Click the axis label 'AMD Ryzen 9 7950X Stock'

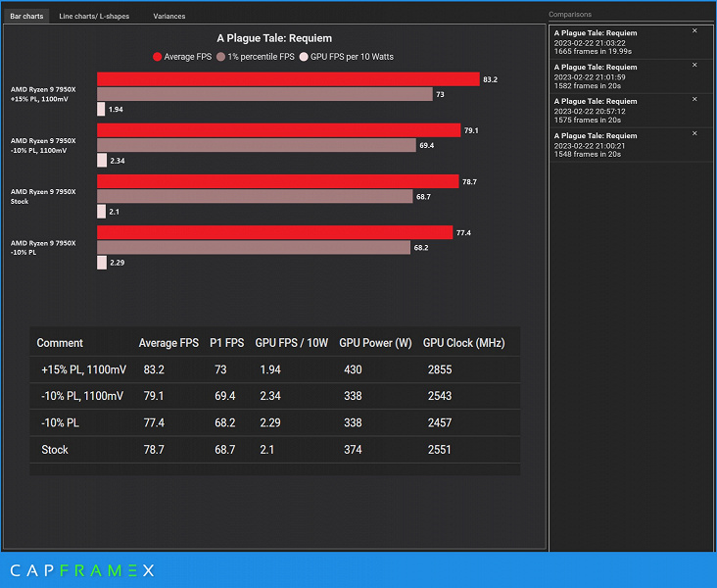(43, 196)
